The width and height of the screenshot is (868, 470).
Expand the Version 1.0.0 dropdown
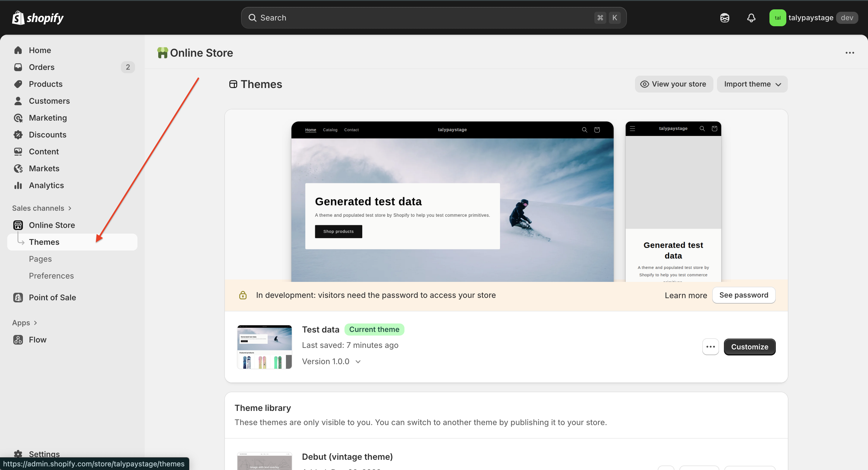pyautogui.click(x=331, y=361)
